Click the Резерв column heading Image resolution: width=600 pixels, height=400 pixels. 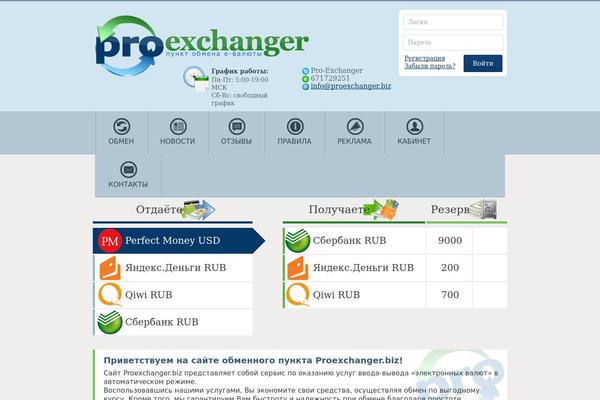(450, 209)
